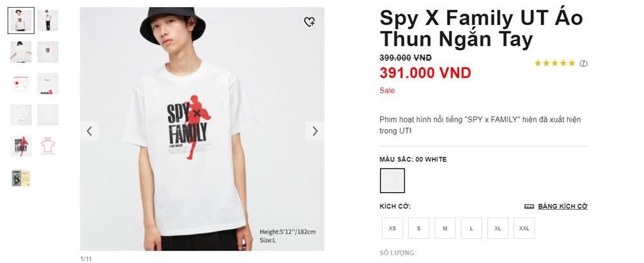
Task: Open the SPY FAMILY graphic close-up thumbnail
Action: (21, 146)
